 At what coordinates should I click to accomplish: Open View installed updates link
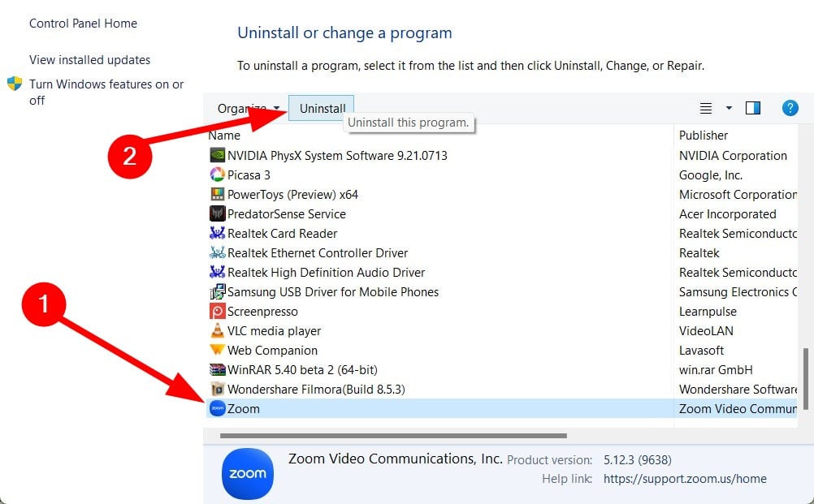click(x=90, y=59)
